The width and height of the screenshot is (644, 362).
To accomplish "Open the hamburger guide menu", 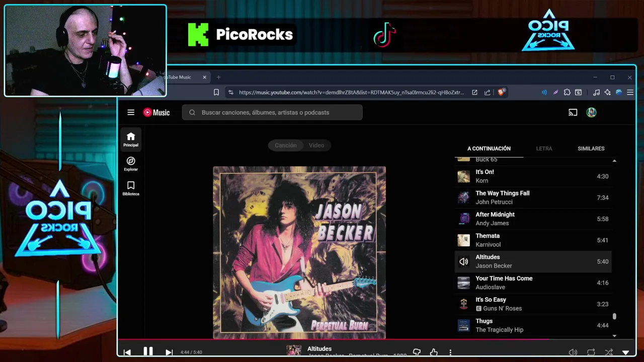I will point(131,113).
